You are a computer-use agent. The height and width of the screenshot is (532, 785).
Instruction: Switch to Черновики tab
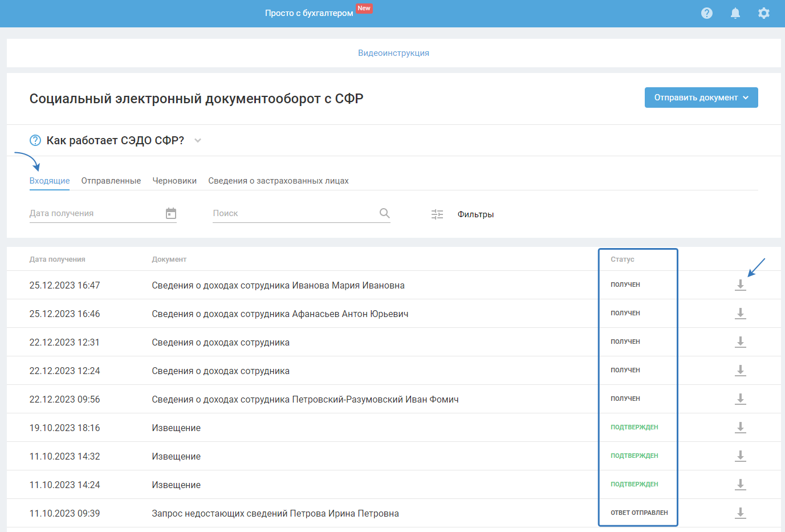point(174,181)
